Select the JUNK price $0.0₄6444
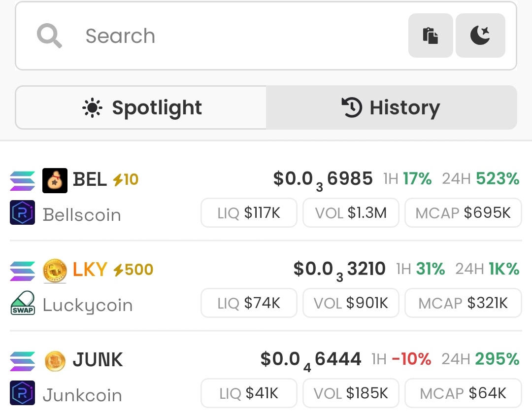The height and width of the screenshot is (416, 532). pos(311,360)
